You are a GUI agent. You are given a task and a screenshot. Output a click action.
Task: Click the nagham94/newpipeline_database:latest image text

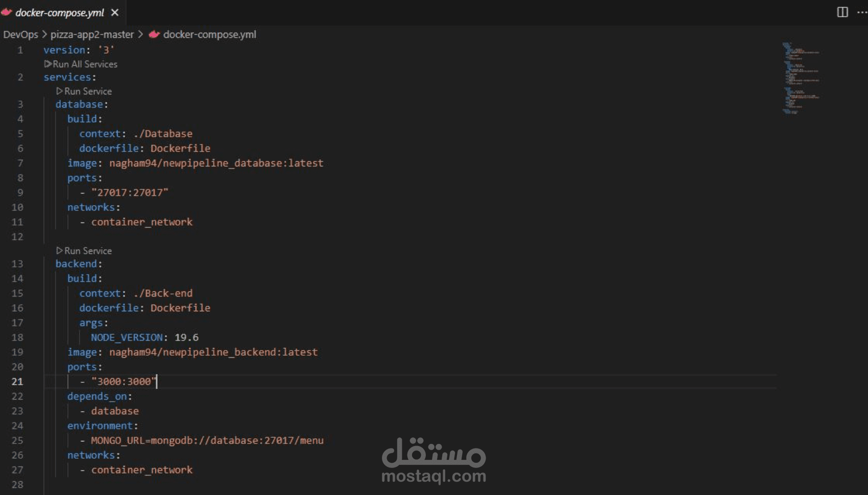pyautogui.click(x=216, y=163)
